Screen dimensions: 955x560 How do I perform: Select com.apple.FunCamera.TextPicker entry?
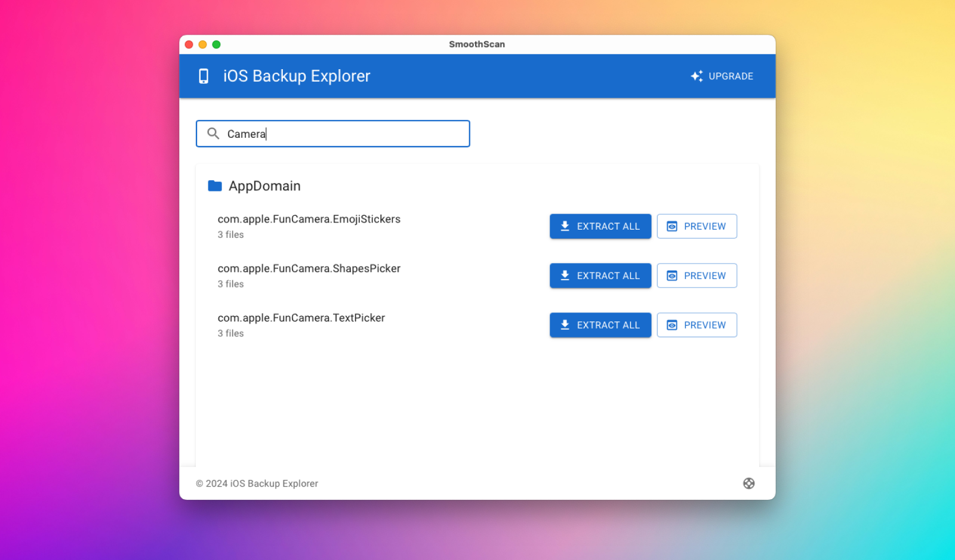tap(301, 318)
